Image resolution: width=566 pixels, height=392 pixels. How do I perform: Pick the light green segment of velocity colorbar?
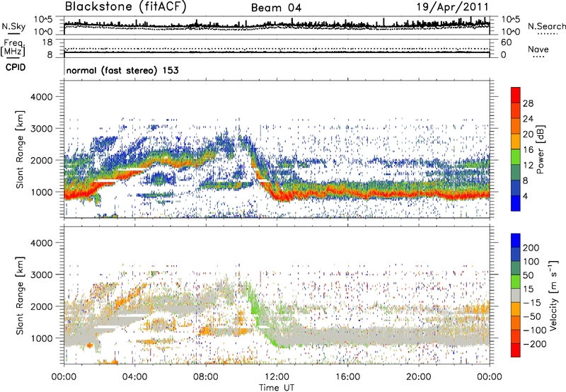516,282
